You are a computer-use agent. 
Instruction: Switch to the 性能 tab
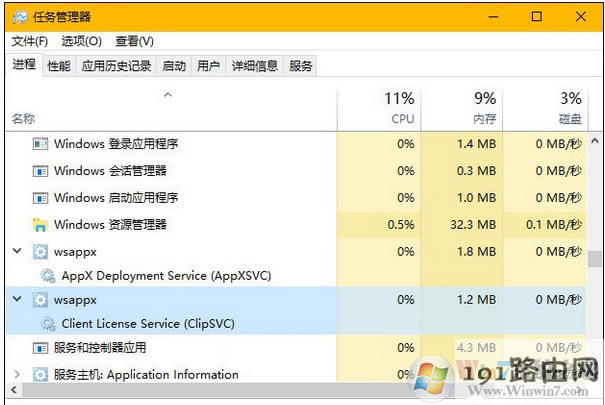(x=59, y=66)
